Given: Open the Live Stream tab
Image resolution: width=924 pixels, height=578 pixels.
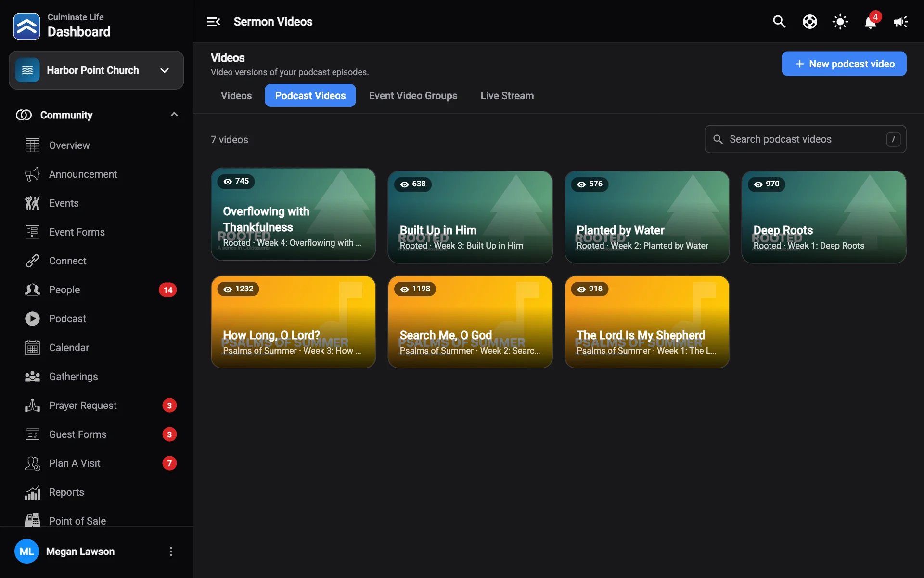Looking at the screenshot, I should (507, 96).
